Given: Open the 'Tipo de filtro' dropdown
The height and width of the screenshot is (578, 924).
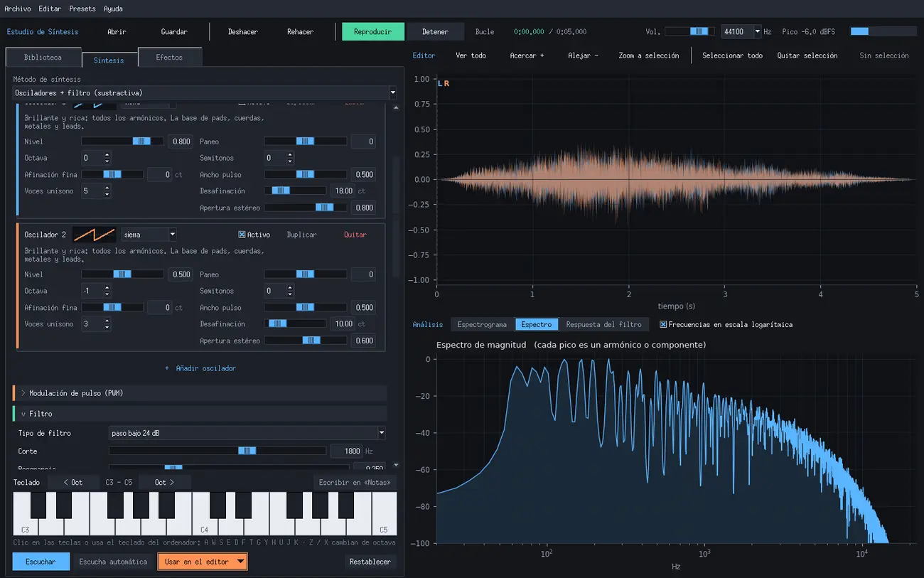Looking at the screenshot, I should 247,433.
